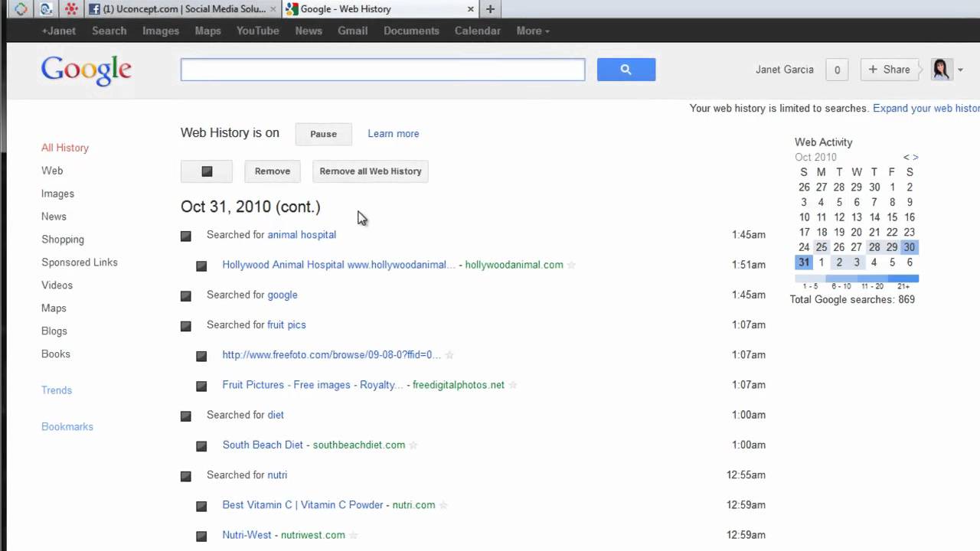Star the Fruit Pictures result

click(513, 385)
